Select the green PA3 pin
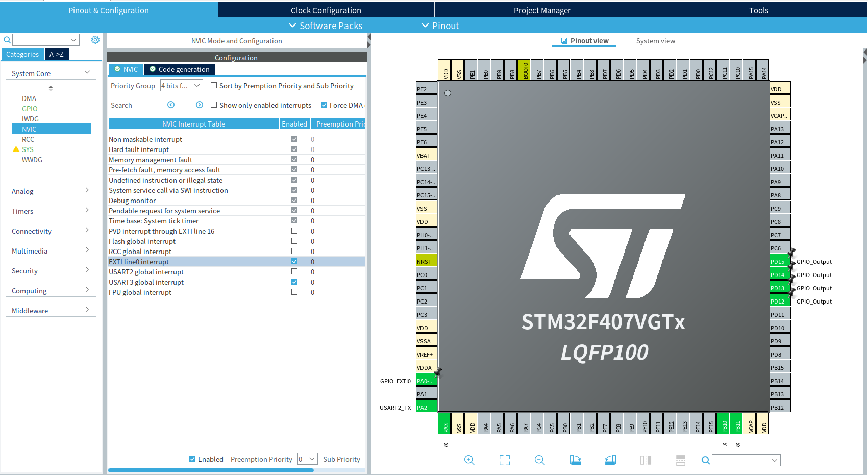The width and height of the screenshot is (868, 476). pyautogui.click(x=444, y=424)
